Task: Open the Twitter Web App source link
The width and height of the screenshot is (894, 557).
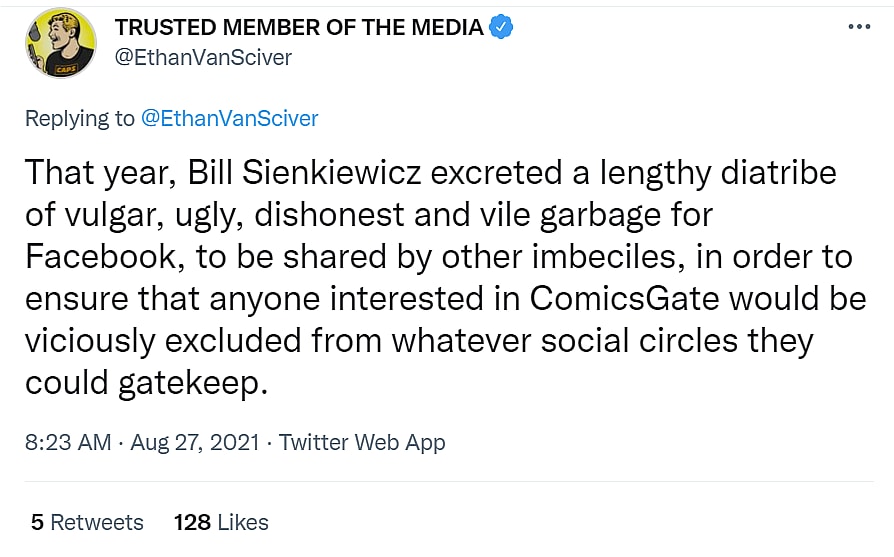Action: tap(362, 442)
